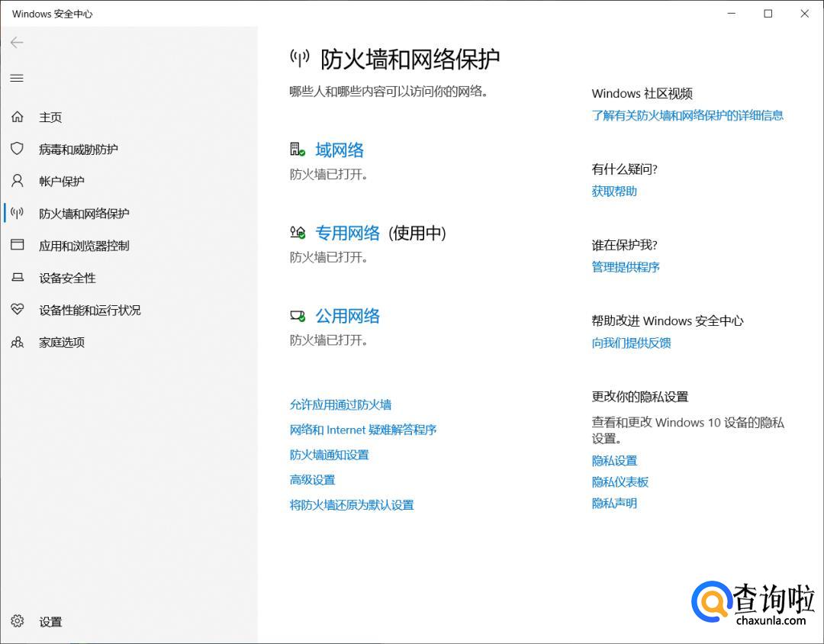Click the gear icon for 设置
Viewport: 824px width, 644px height.
click(x=18, y=621)
